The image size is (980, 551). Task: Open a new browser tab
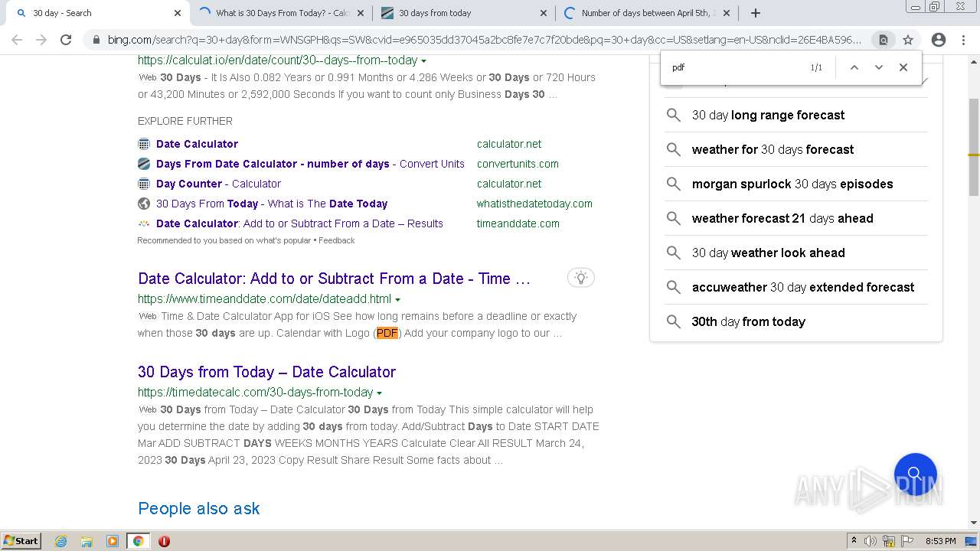(x=756, y=13)
